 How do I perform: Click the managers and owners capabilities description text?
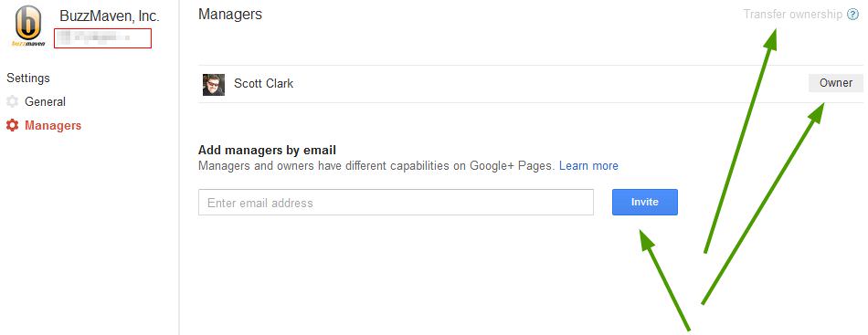[376, 166]
